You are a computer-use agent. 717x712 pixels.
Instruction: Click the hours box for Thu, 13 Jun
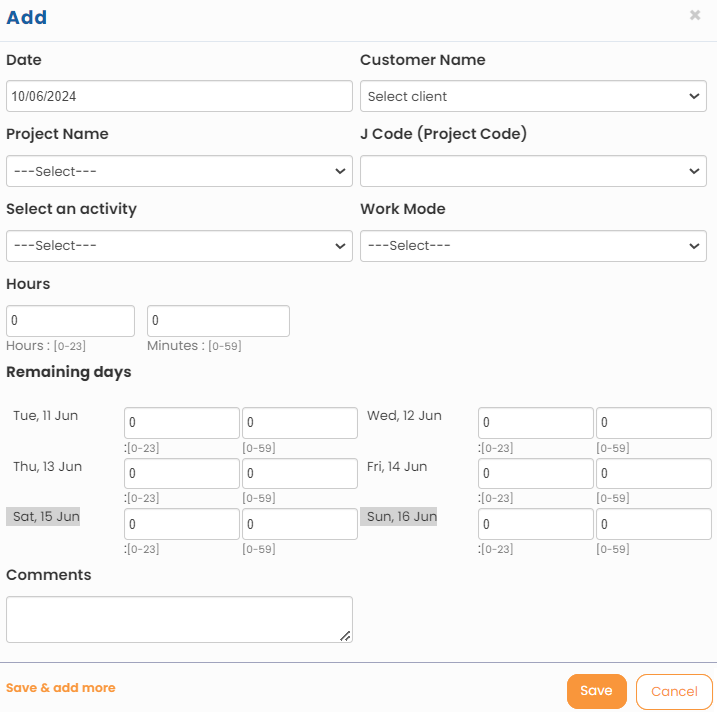[x=182, y=473]
